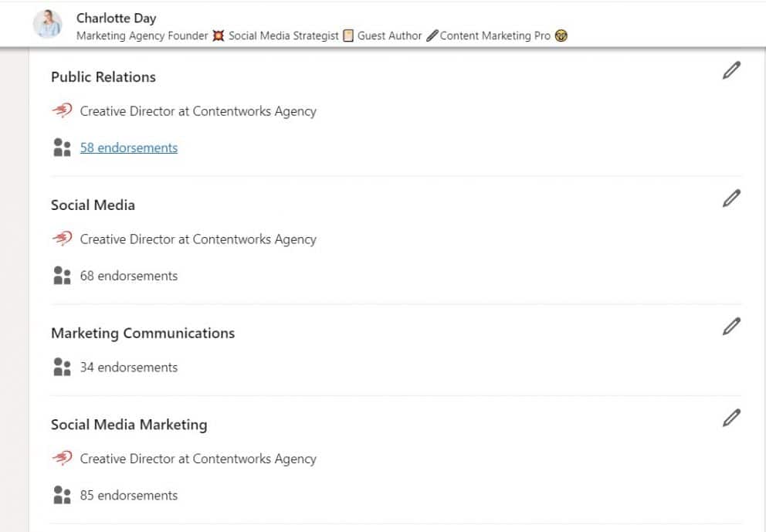Edit the Public Relations skill
The image size is (766, 532).
731,70
